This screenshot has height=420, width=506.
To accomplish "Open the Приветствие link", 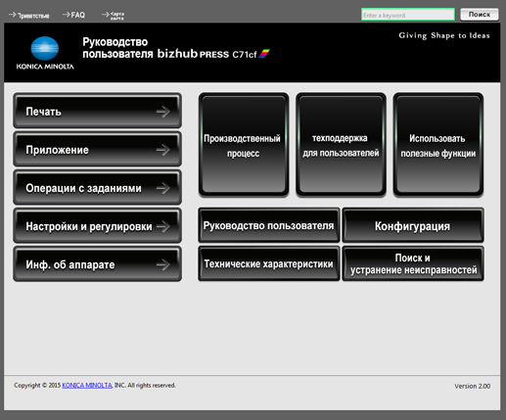I will pos(29,15).
